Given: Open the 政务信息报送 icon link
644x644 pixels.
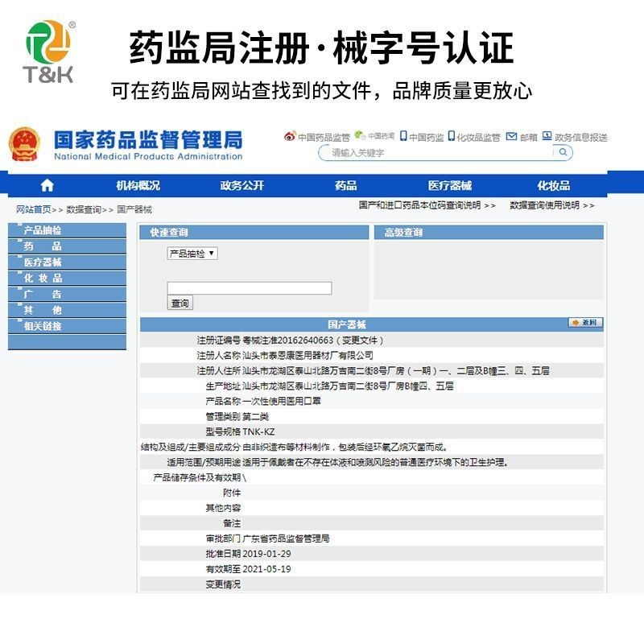Looking at the screenshot, I should 547,136.
